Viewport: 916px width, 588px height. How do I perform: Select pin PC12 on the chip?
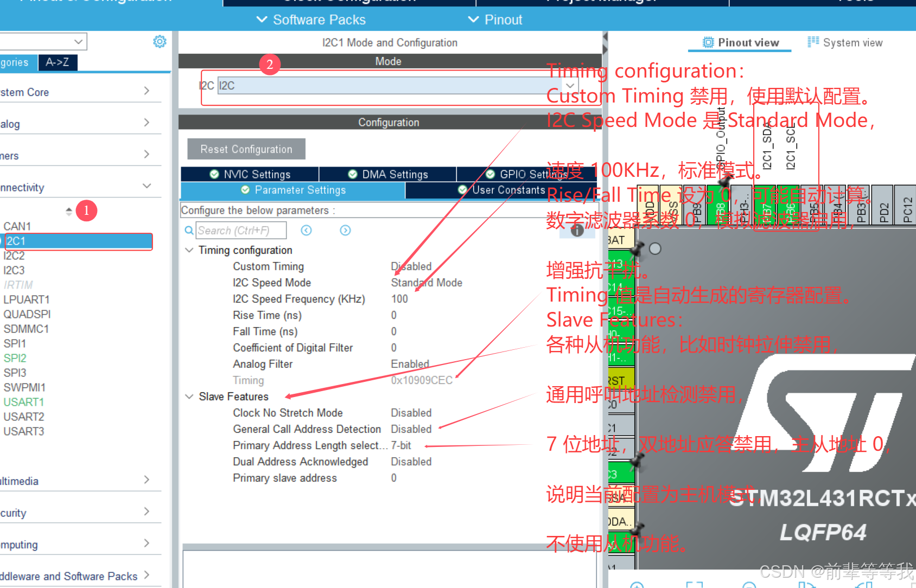[x=906, y=205]
